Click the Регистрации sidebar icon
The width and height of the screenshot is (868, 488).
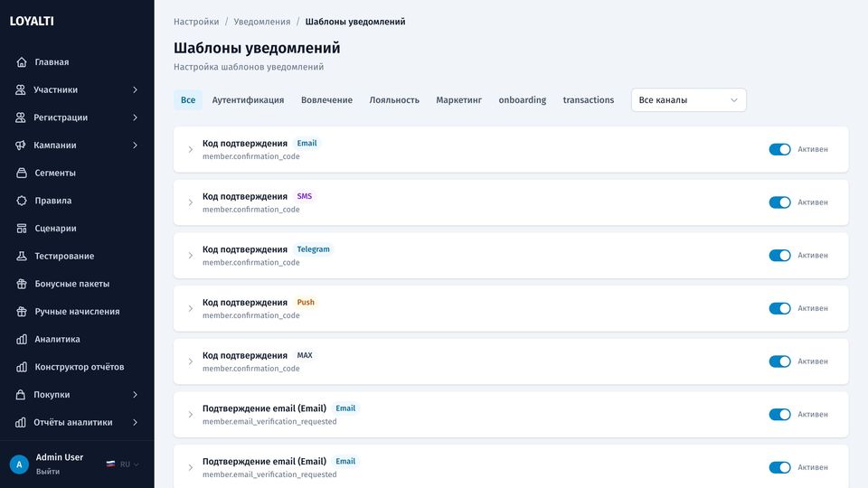21,117
